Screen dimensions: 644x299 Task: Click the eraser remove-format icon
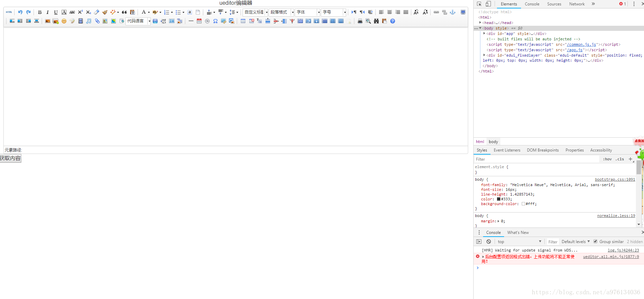[97, 12]
